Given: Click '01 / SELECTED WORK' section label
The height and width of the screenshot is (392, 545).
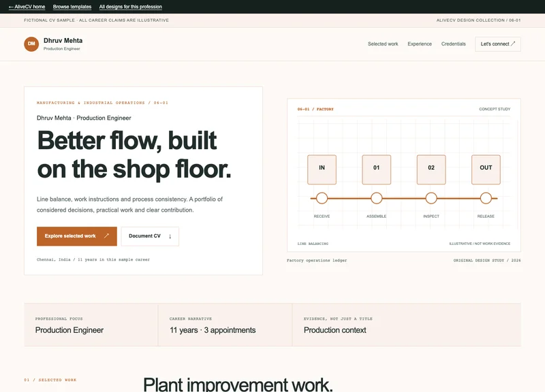Looking at the screenshot, I should [50, 380].
